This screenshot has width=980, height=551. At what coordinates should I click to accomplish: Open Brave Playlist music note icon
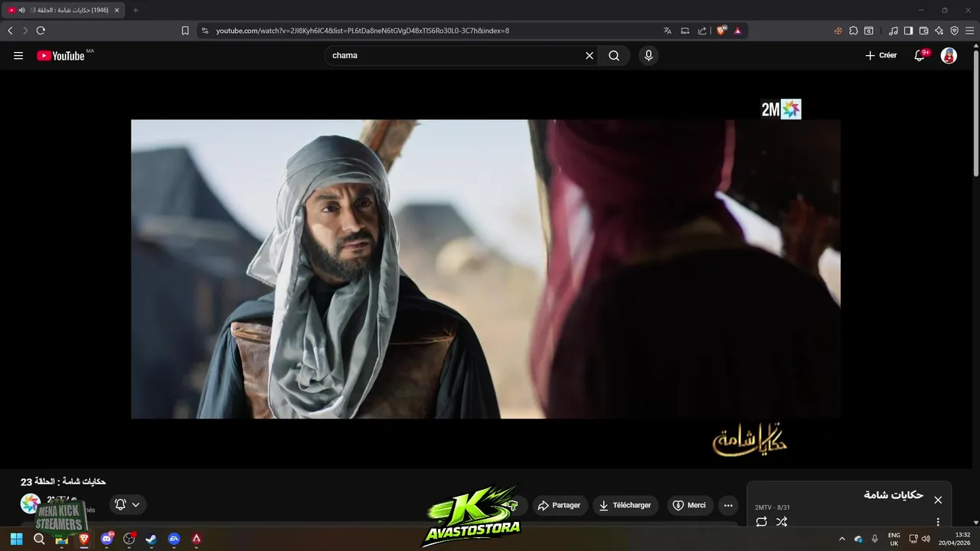893,31
